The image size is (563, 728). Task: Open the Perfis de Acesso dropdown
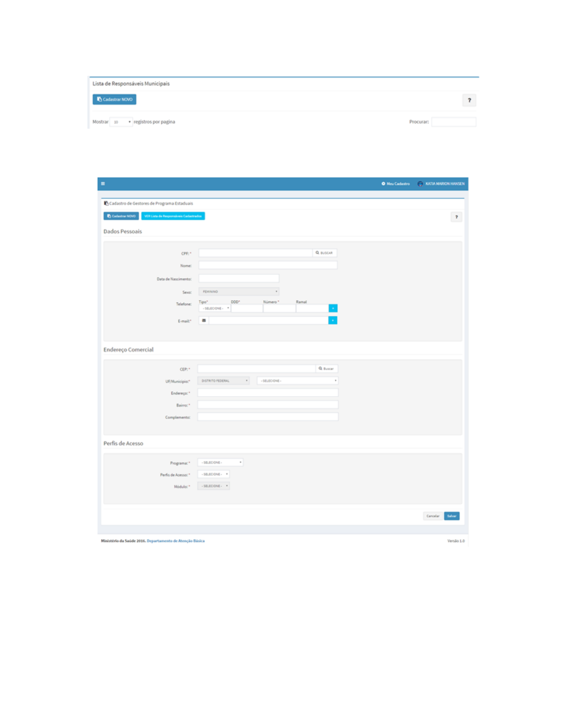(x=213, y=474)
